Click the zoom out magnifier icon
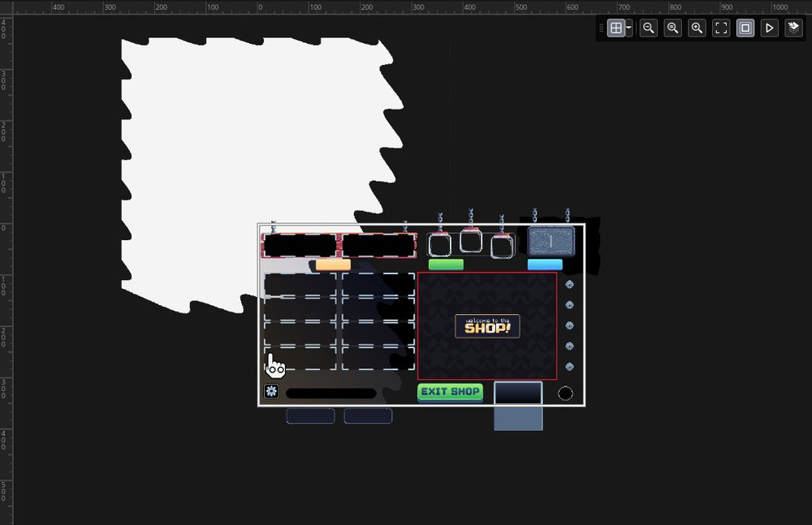This screenshot has height=525, width=812. (x=648, y=28)
